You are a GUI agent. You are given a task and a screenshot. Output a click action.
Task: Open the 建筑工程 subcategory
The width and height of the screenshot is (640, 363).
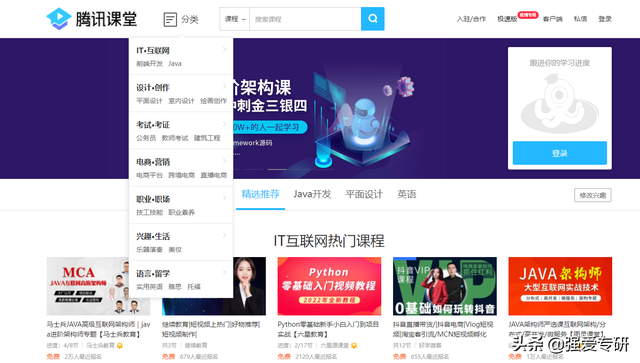(x=207, y=138)
